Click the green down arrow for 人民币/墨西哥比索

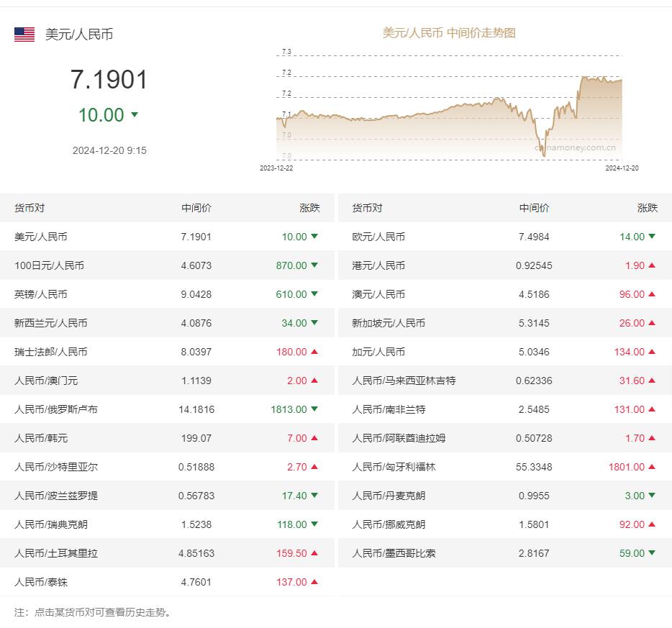[651, 553]
